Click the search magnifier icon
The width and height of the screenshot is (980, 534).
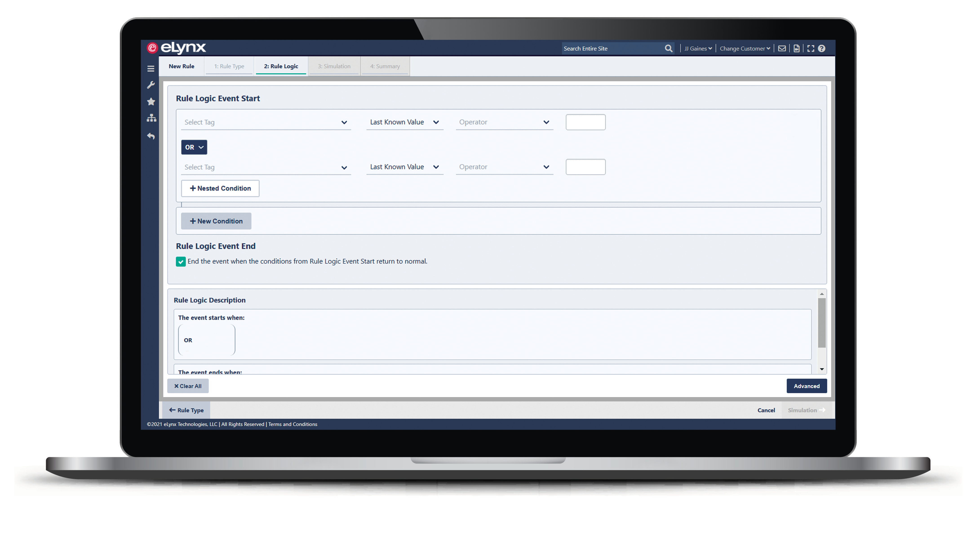[x=668, y=48]
